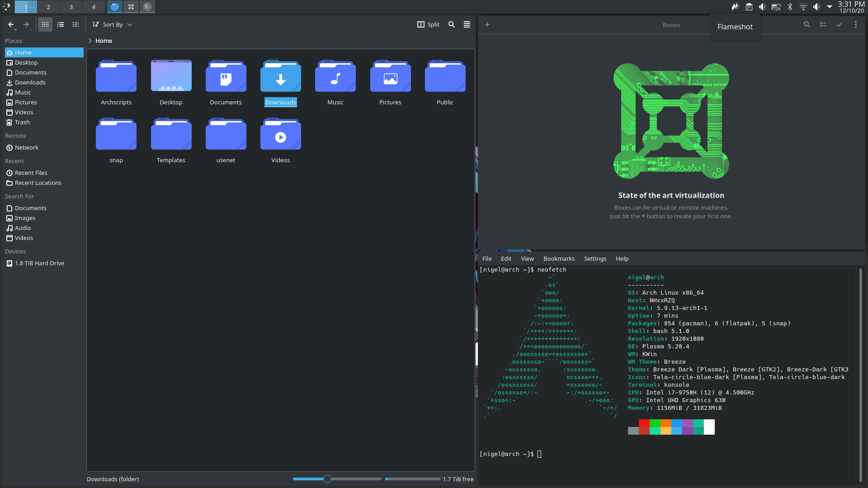
Task: Switch to virtual desktop 4
Action: [94, 7]
